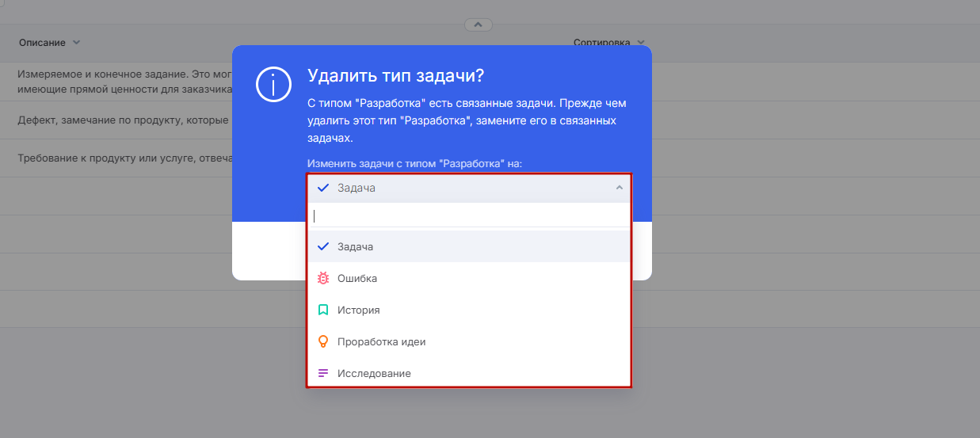Screen dimensions: 980x438
Task: Select Исследование in the dropdown list
Action: click(374, 374)
